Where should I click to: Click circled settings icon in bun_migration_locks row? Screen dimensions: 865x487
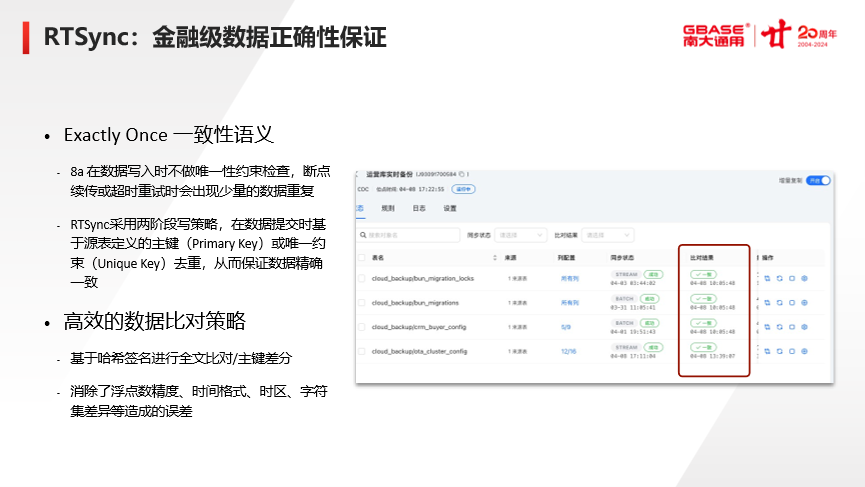click(804, 279)
